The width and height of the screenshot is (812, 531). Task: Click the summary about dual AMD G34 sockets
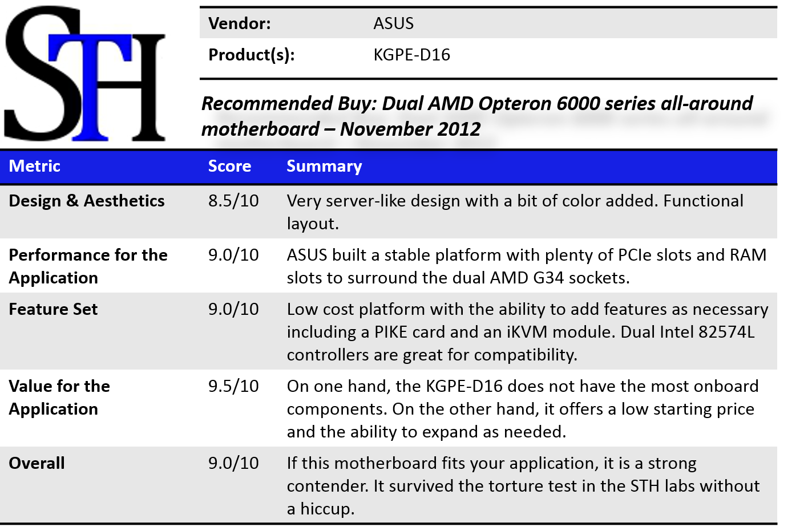(526, 266)
